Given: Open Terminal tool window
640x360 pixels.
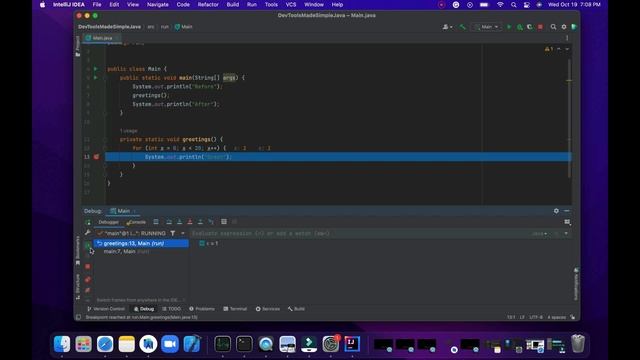Looking at the screenshot, I should click(x=235, y=309).
